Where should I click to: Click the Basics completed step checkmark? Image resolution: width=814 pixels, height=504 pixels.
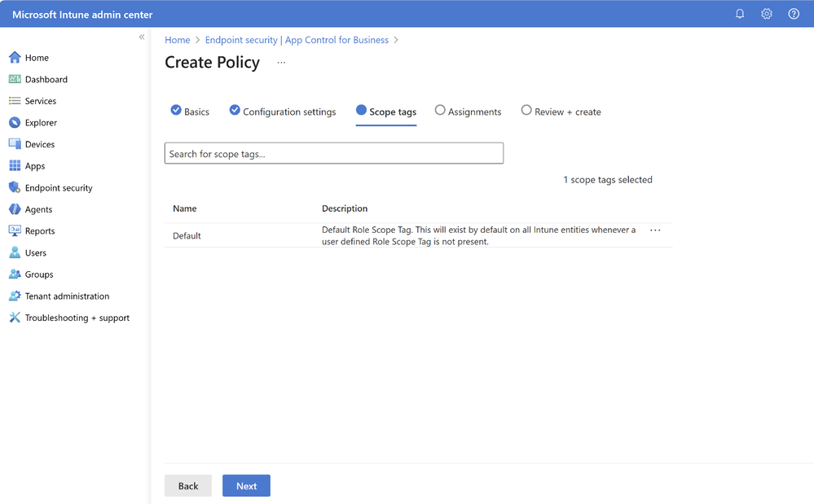tap(176, 111)
